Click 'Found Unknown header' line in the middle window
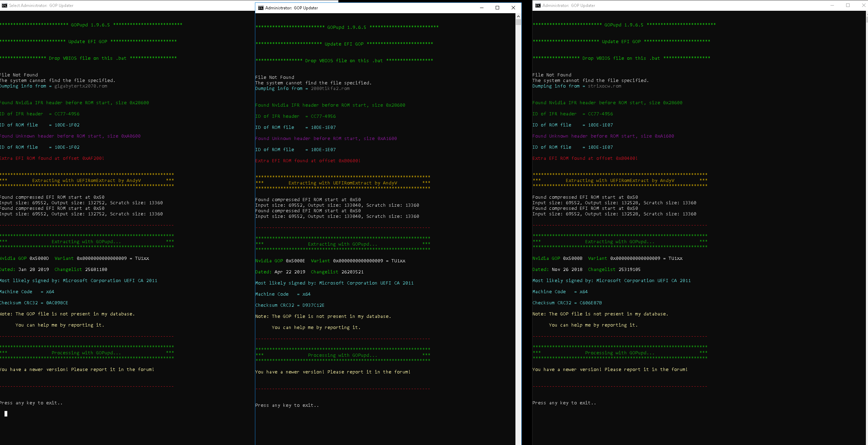The image size is (868, 445). point(326,139)
